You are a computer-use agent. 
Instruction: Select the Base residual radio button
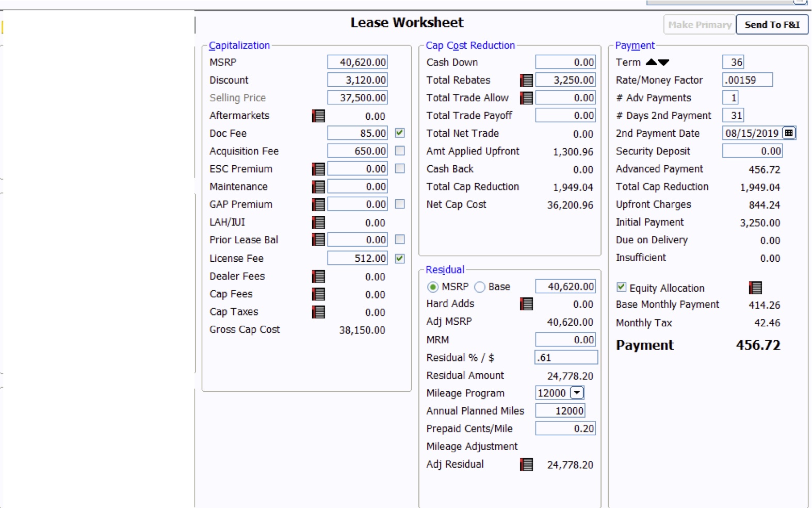(480, 287)
